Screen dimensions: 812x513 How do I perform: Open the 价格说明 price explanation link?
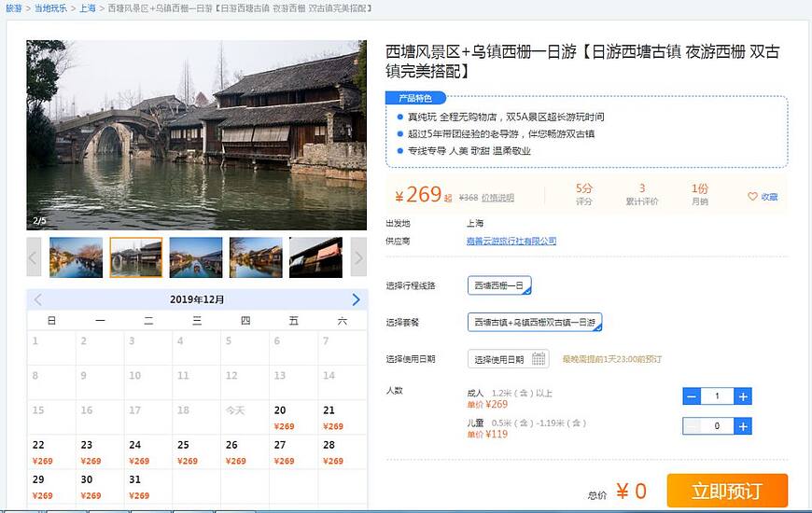(x=497, y=198)
